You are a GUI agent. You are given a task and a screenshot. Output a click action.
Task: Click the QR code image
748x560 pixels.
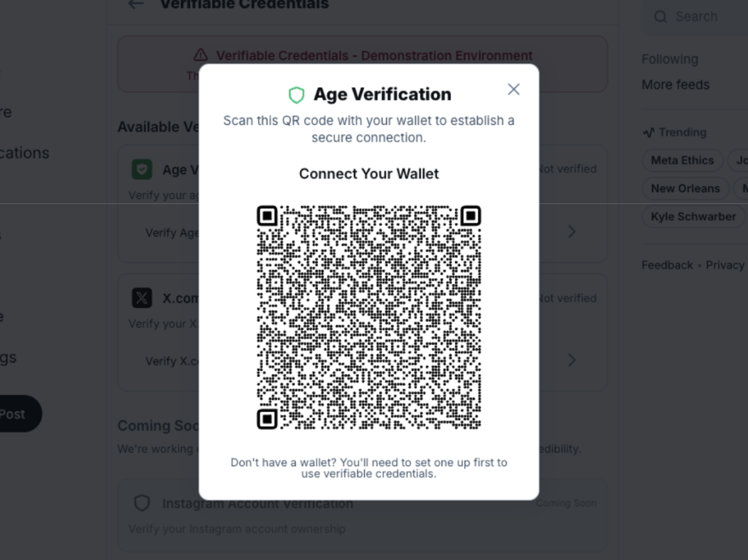click(368, 317)
